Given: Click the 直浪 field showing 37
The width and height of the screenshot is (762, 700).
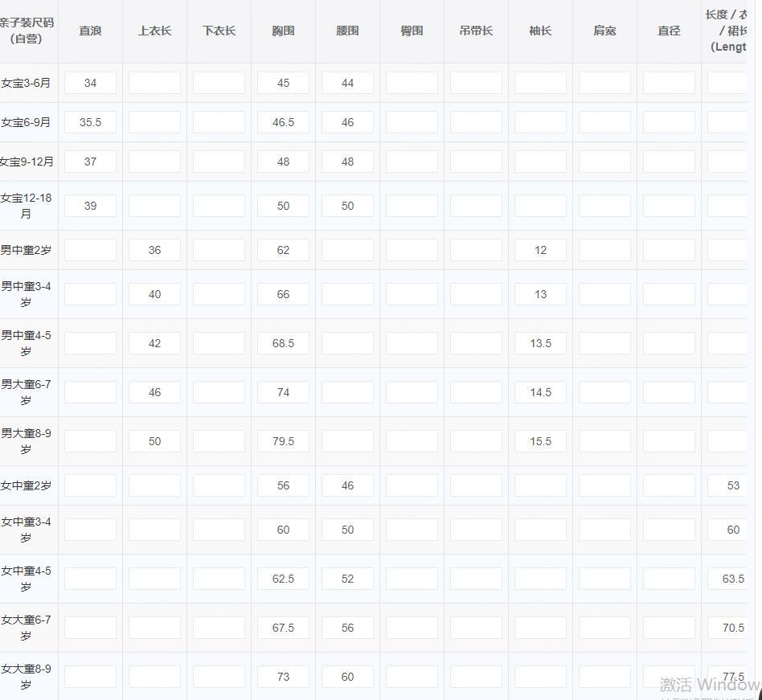Looking at the screenshot, I should click(90, 162).
